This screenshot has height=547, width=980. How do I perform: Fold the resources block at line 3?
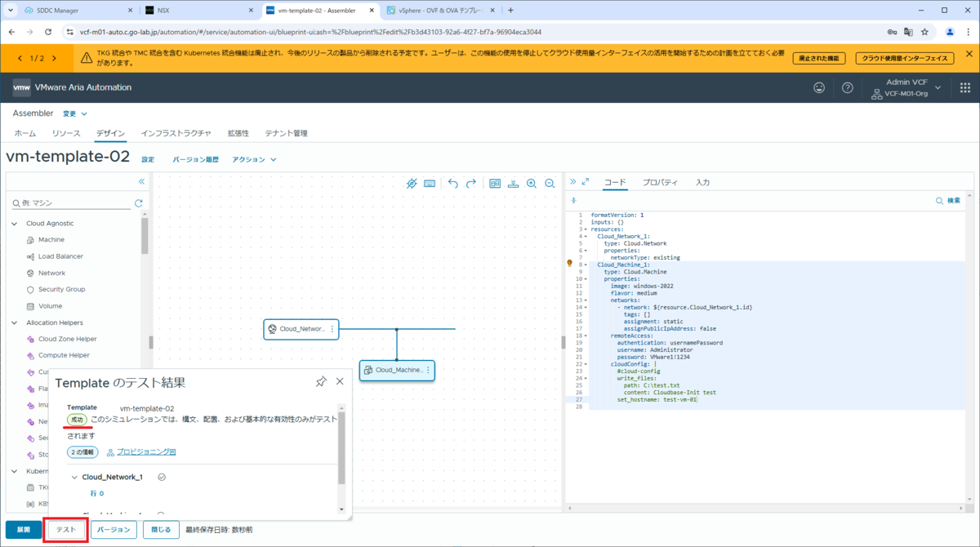(586, 229)
